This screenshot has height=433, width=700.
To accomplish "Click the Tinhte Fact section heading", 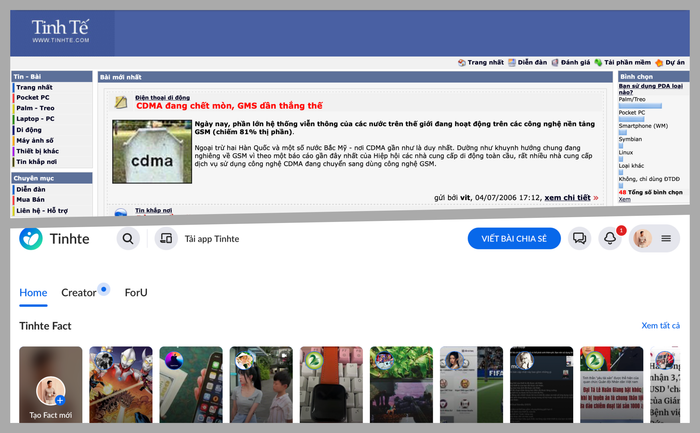I will click(x=45, y=326).
